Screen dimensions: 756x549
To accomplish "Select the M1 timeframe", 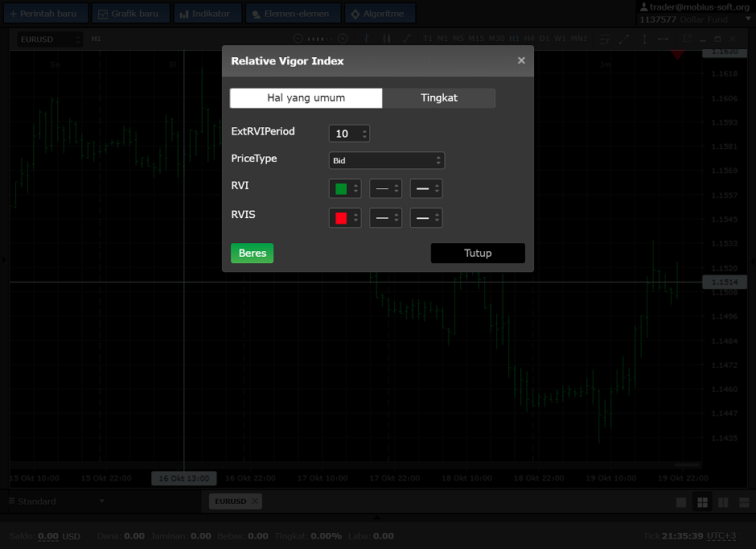I will point(442,39).
